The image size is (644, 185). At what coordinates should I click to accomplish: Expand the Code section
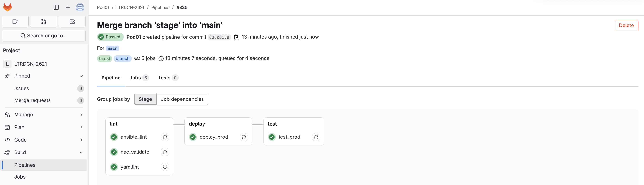pyautogui.click(x=81, y=140)
